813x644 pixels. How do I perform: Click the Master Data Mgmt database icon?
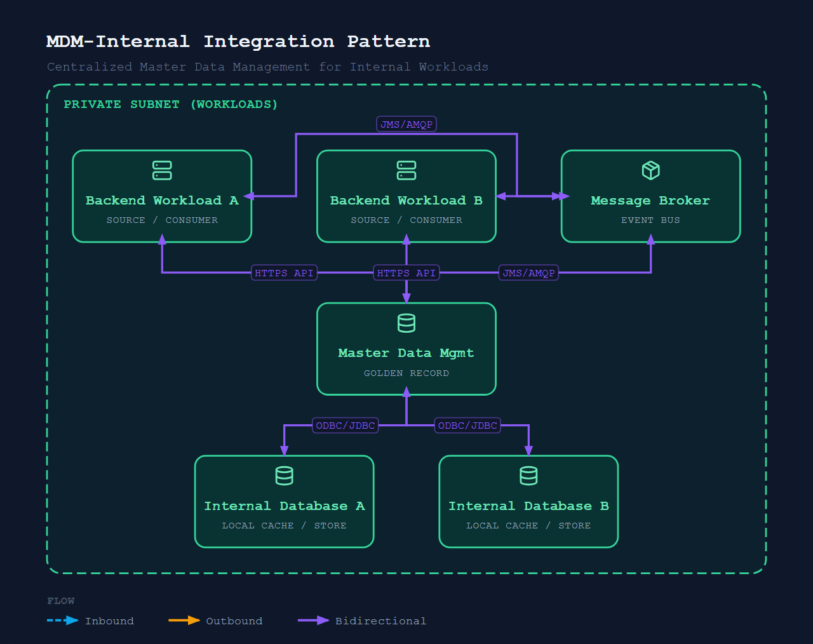coord(406,323)
